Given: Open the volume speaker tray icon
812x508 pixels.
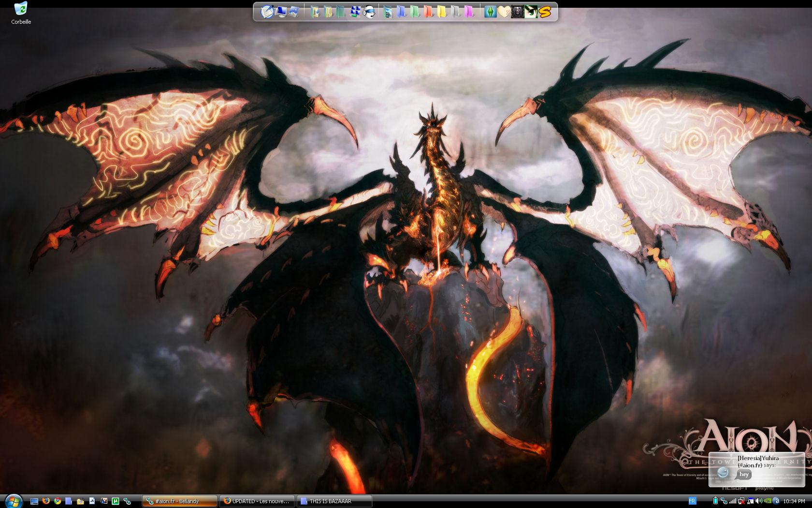Looking at the screenshot, I should (x=758, y=501).
